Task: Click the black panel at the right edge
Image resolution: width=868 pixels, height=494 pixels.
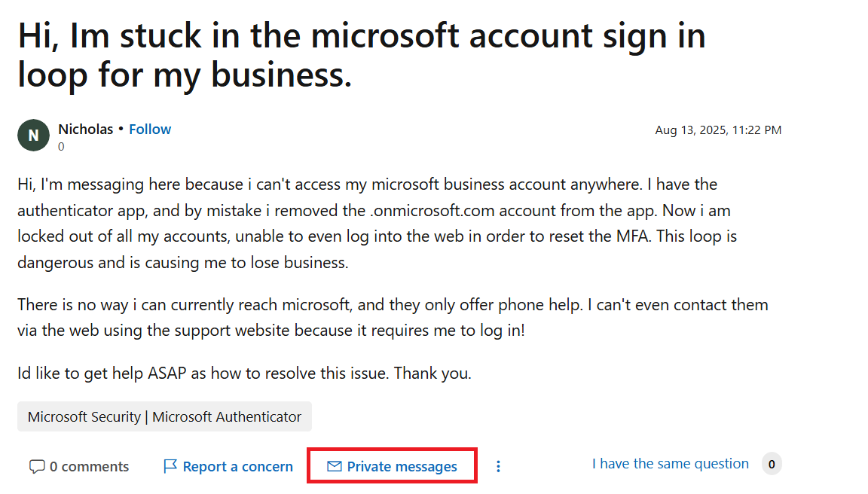Action: coord(830,247)
